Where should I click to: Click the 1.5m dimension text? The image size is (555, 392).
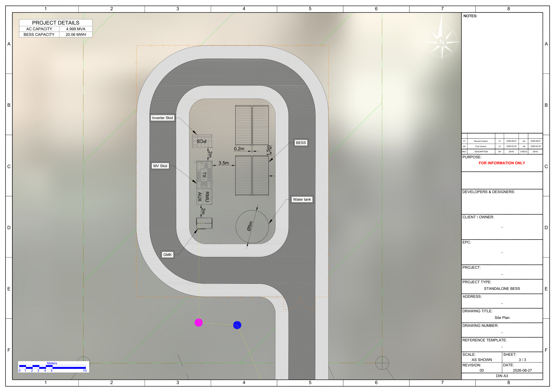click(268, 150)
